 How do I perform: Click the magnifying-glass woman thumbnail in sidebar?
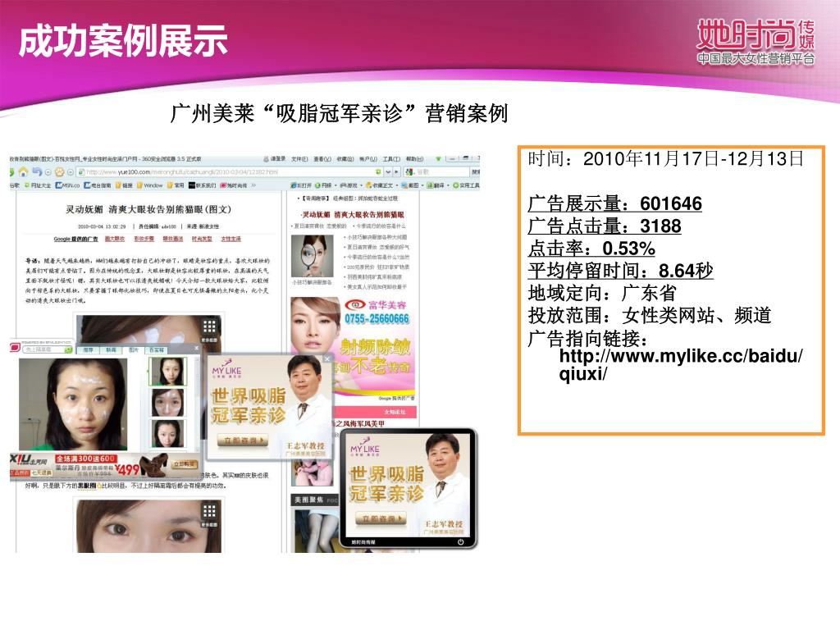click(312, 256)
